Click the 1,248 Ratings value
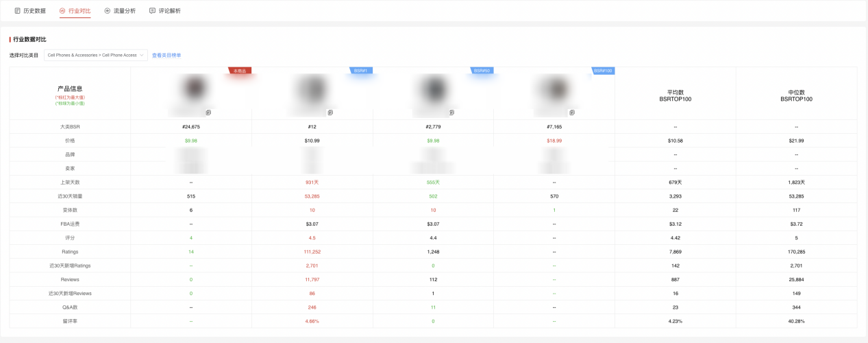 (434, 252)
